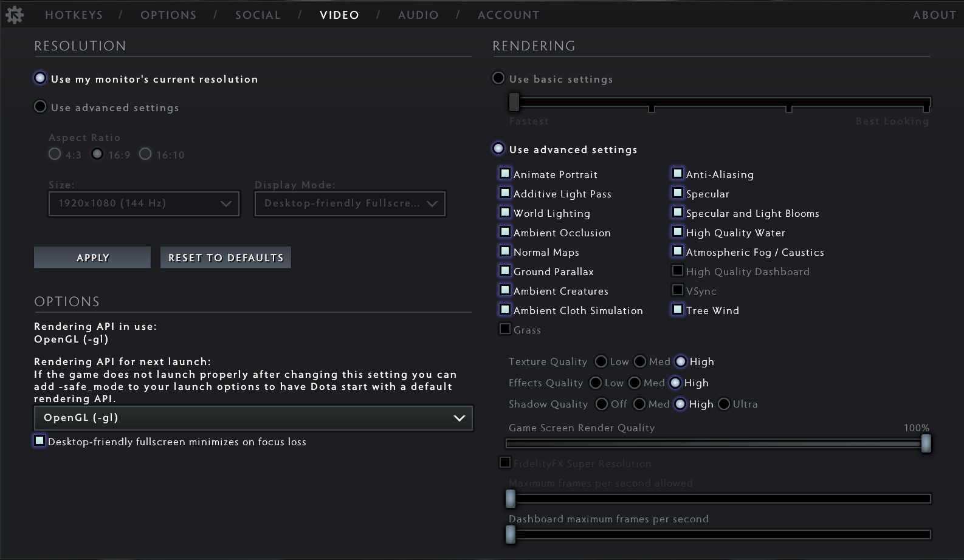Set Shadow Quality to Ultra
The width and height of the screenshot is (964, 560).
[x=724, y=404]
